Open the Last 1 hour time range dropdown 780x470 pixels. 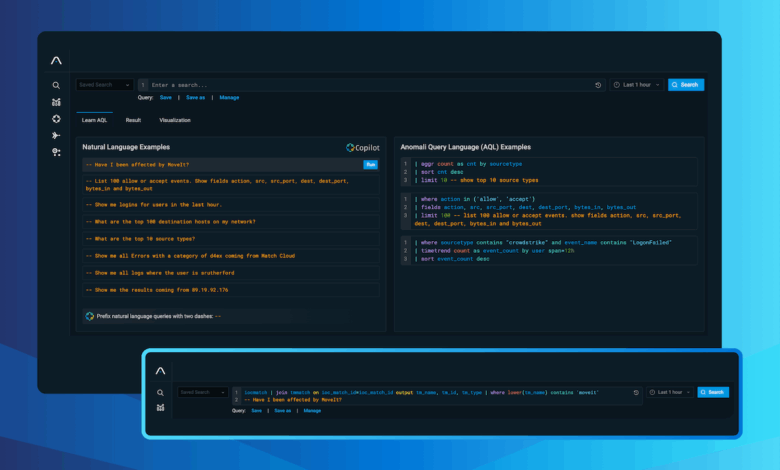(x=637, y=85)
